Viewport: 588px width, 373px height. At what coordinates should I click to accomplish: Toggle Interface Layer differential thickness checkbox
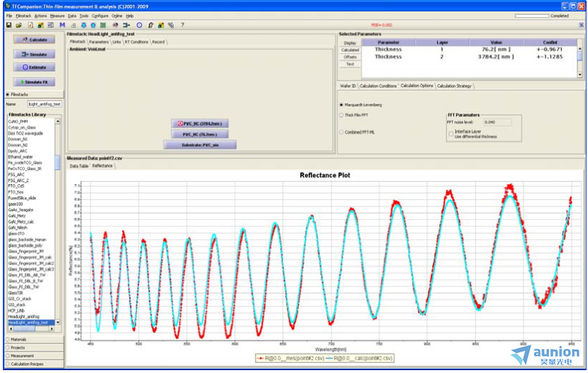[451, 134]
